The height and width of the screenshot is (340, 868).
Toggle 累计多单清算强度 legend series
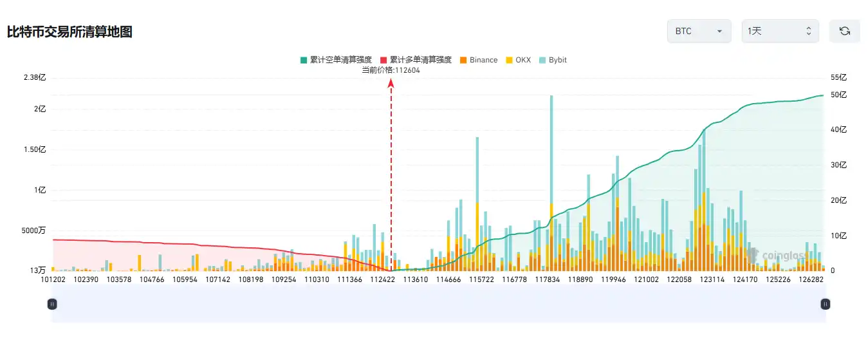pos(416,60)
